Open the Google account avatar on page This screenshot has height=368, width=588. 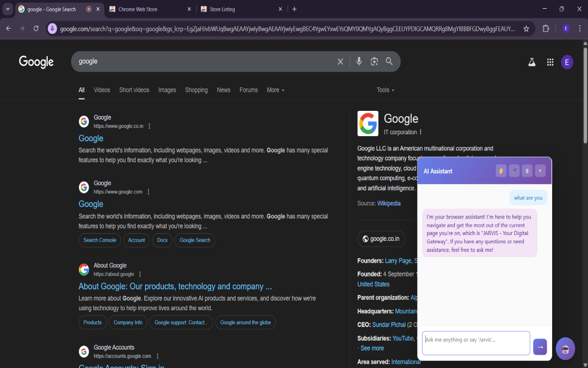coord(567,62)
